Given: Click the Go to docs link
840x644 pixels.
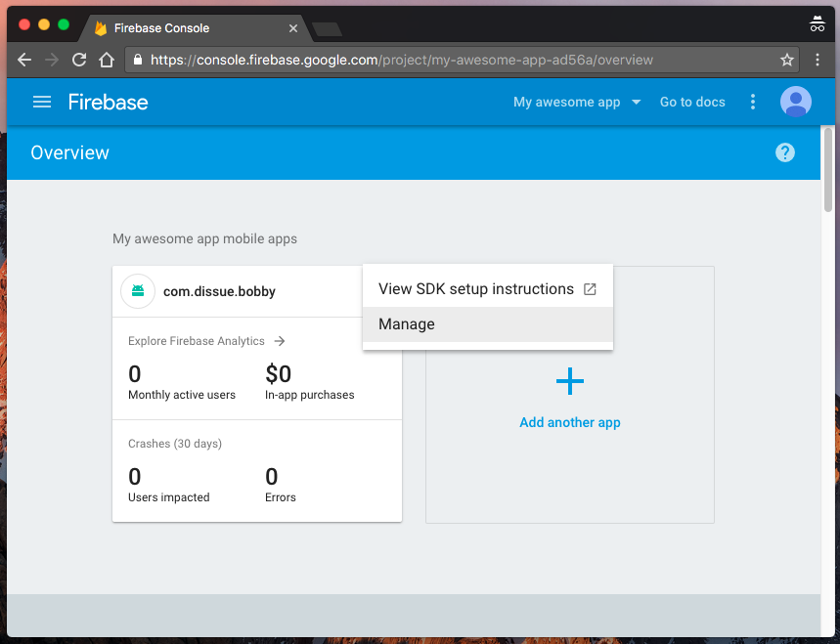Looking at the screenshot, I should (x=692, y=102).
